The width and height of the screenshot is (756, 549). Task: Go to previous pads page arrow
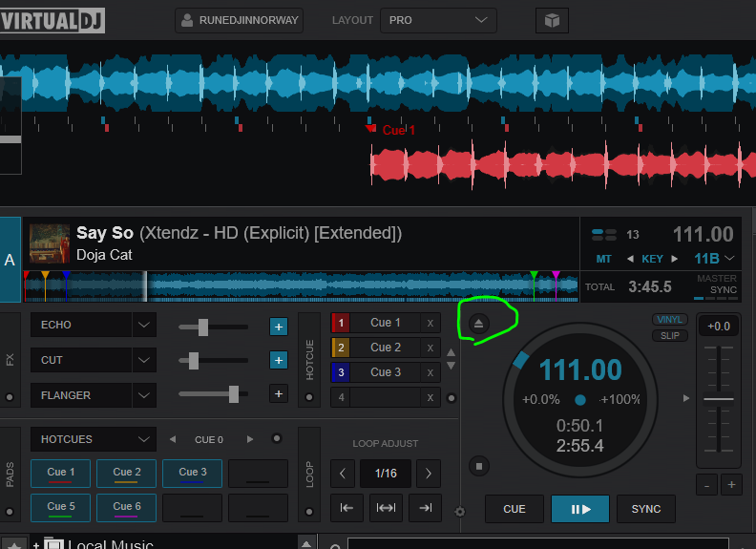(173, 439)
